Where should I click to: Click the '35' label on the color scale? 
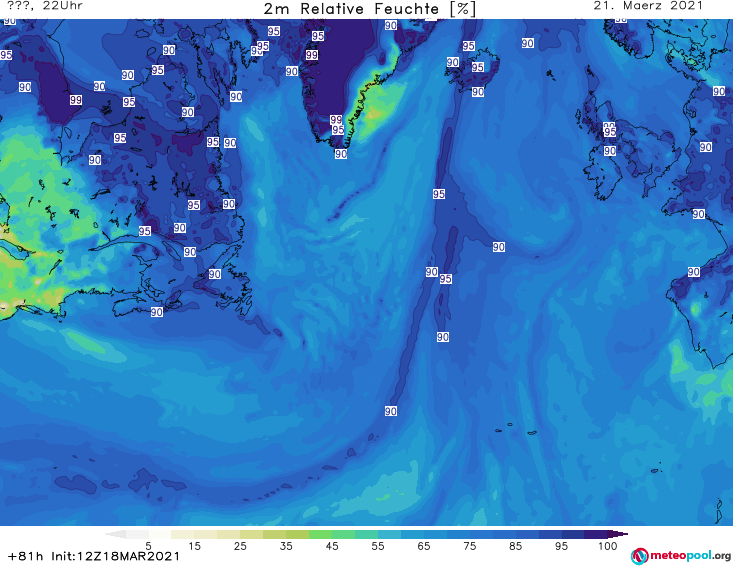tap(286, 546)
